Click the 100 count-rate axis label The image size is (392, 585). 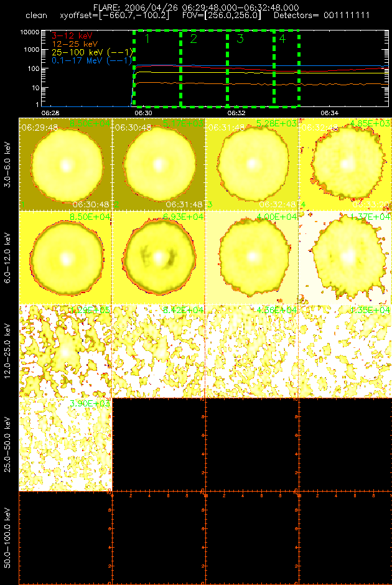pyautogui.click(x=33, y=69)
